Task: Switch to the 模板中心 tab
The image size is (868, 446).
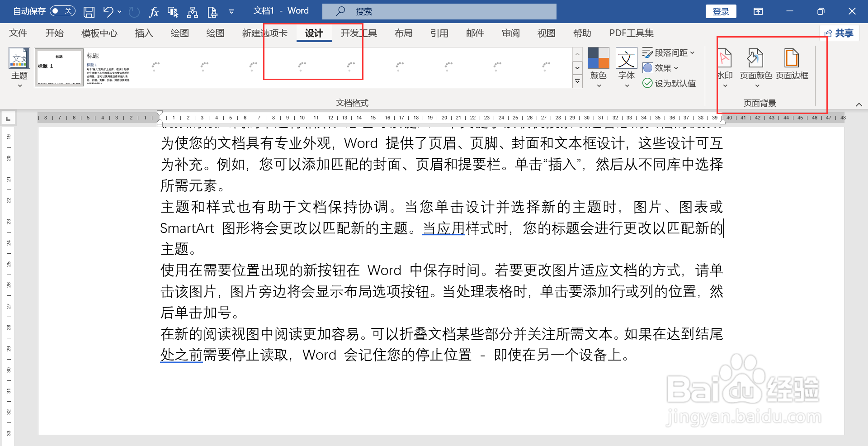Action: (99, 33)
